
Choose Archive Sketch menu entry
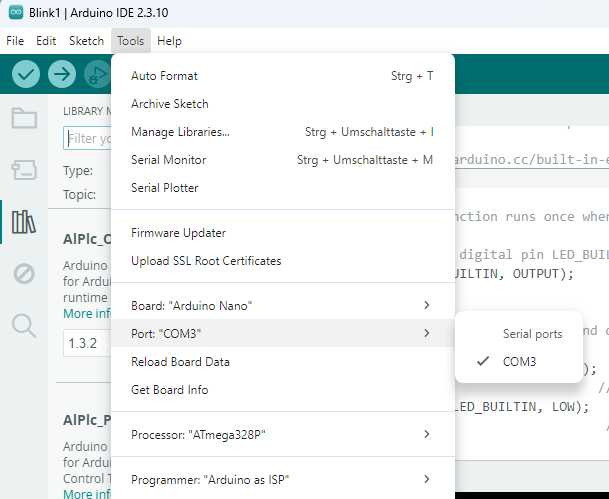283,104
